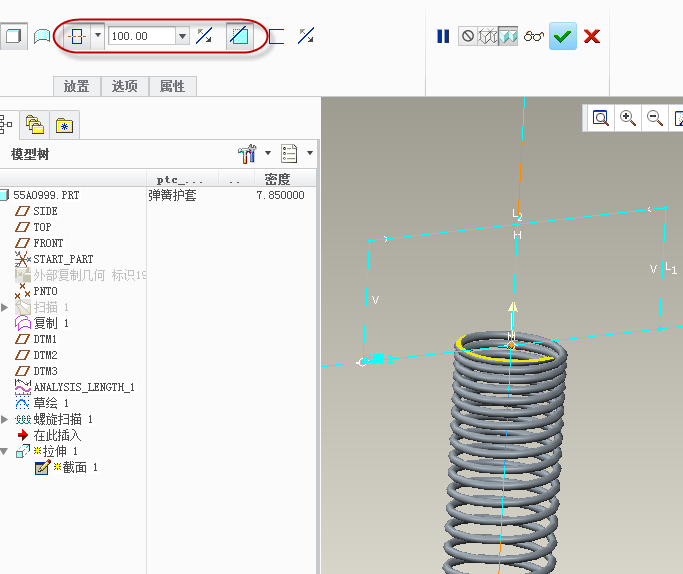Select the unattached preview mode icon

click(487, 36)
